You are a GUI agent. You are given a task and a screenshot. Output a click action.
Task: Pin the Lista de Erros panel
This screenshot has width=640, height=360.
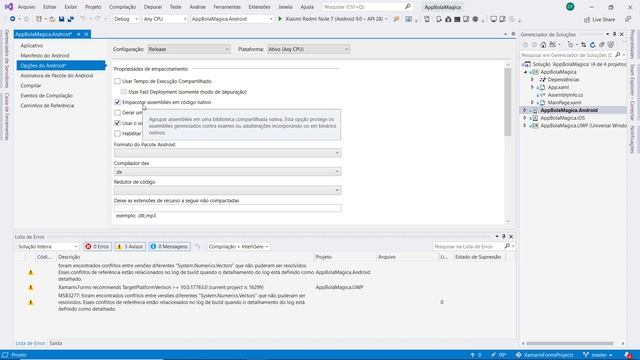tap(504, 236)
